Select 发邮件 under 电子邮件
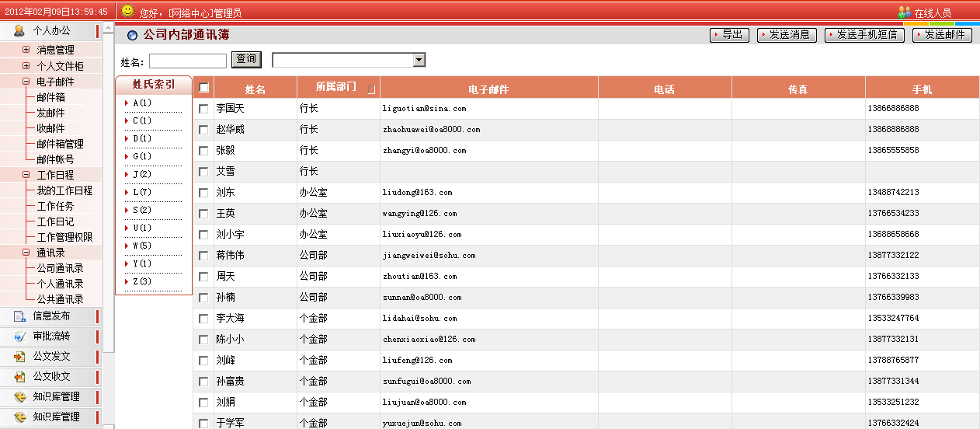The image size is (980, 429). [x=50, y=113]
